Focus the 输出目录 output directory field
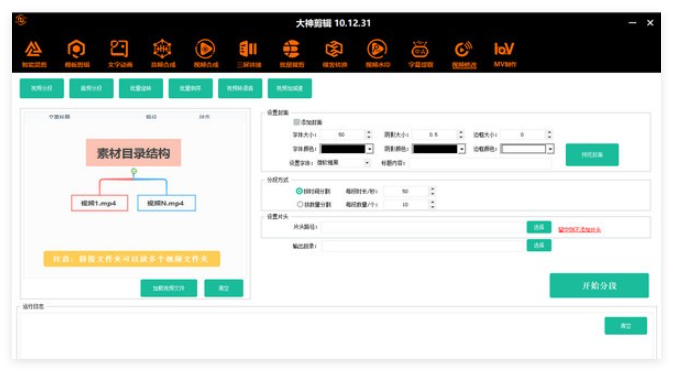 click(x=422, y=246)
